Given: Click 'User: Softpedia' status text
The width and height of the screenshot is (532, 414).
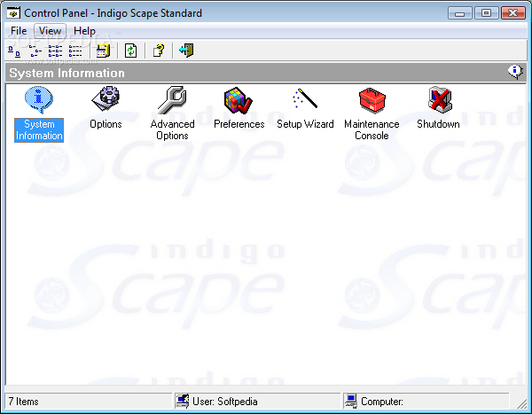Looking at the screenshot, I should point(225,402).
